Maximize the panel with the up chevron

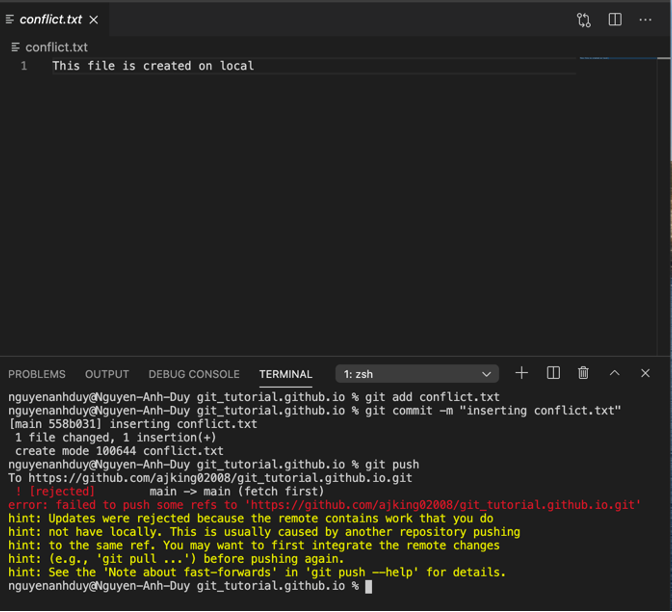tap(614, 373)
